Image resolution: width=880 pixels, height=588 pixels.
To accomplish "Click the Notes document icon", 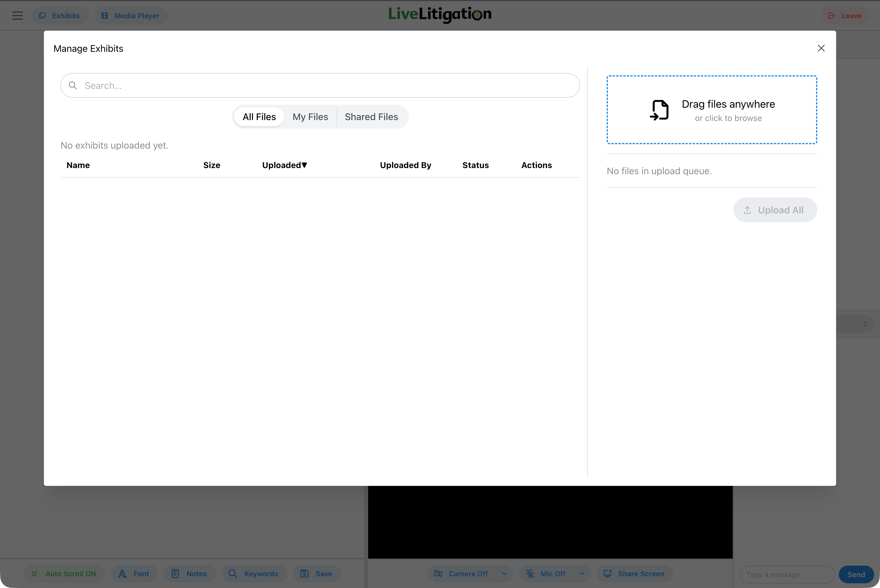I will [x=175, y=573].
